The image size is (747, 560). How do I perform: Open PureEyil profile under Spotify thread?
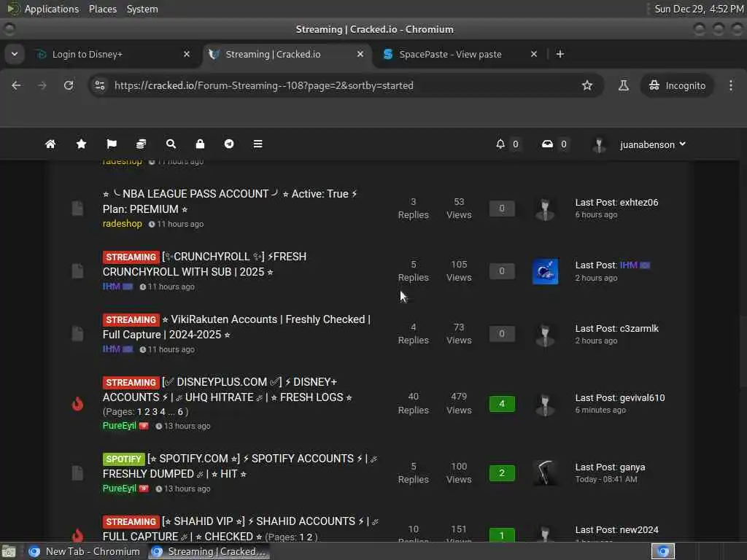(x=119, y=488)
